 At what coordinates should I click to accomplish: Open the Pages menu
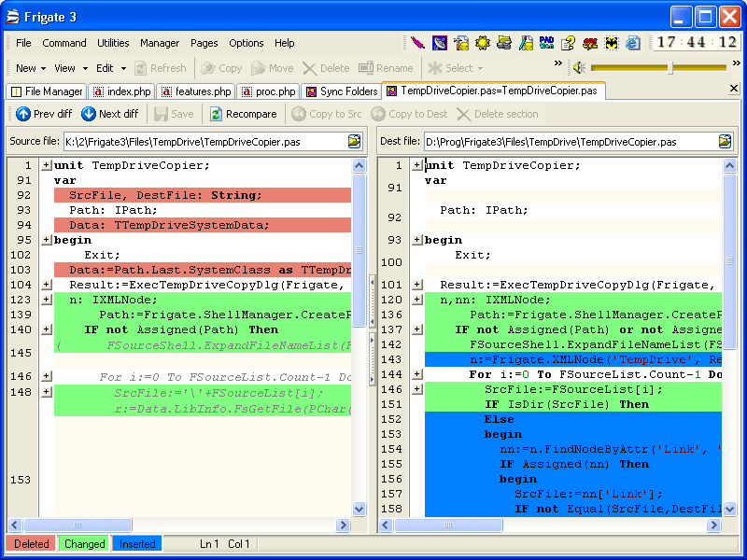204,43
